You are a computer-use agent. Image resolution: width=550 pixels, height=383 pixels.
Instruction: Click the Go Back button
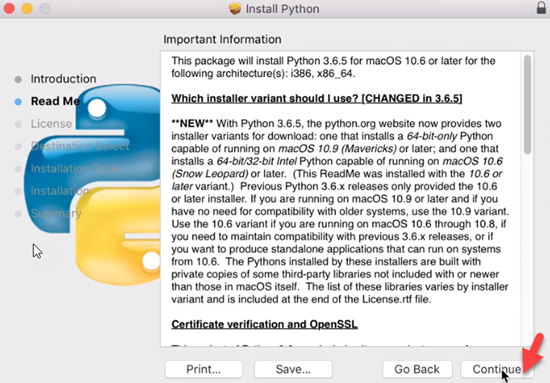pos(417,369)
